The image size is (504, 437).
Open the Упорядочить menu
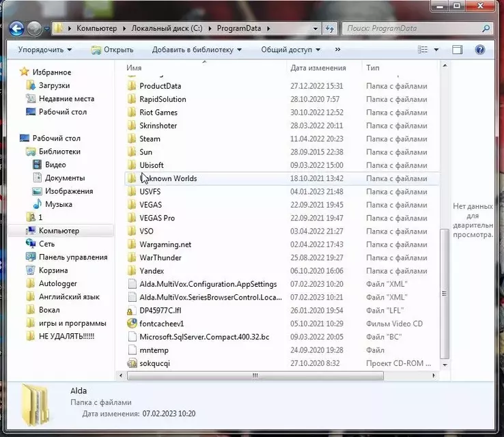[x=44, y=49]
